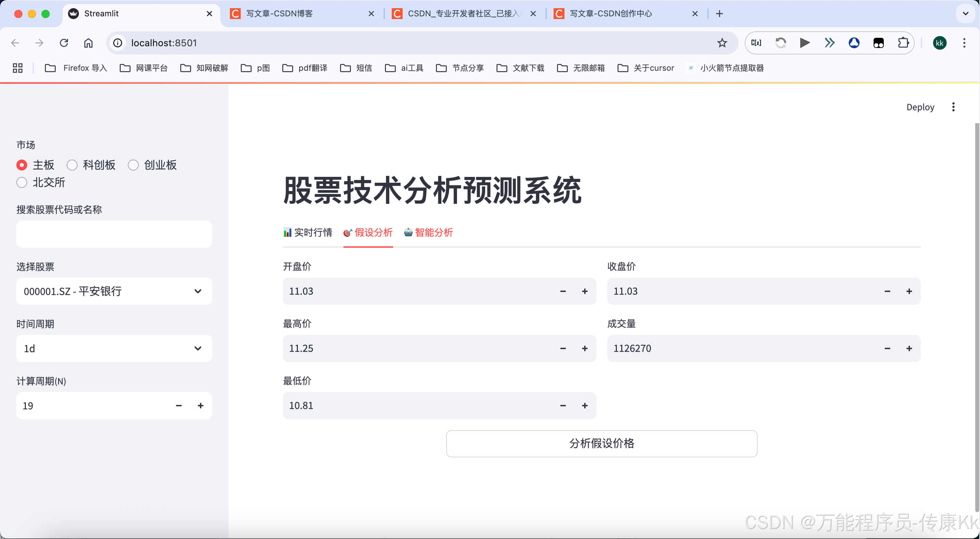Click the 开盘价 field showing 11.03
Screen dimensions: 980x539
pos(417,291)
